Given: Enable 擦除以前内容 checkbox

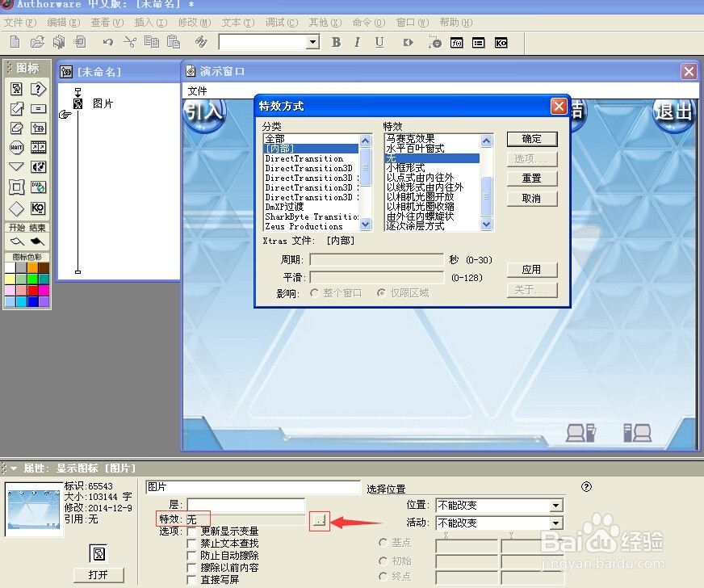Looking at the screenshot, I should pos(191,568).
